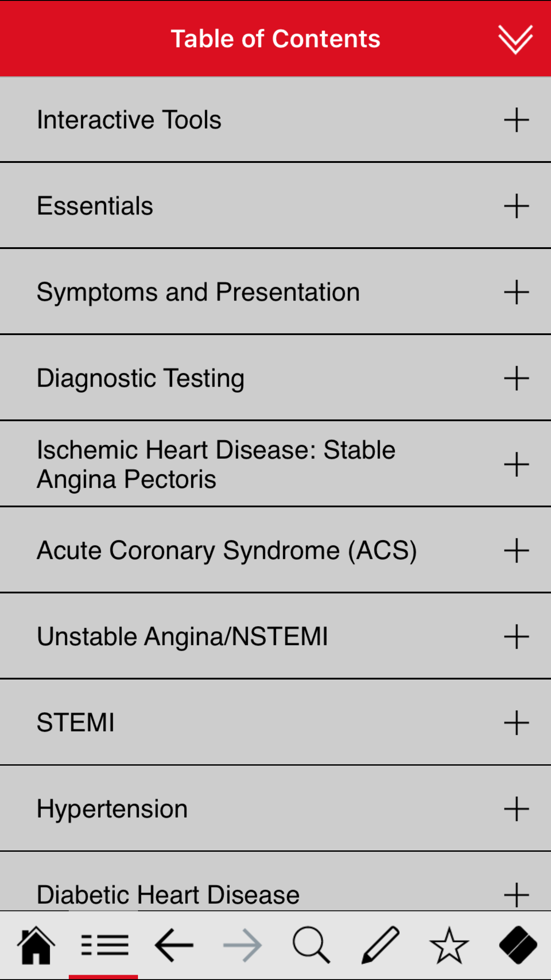Open Diabetic Heart Disease entry
Image resolution: width=551 pixels, height=980 pixels.
(168, 894)
